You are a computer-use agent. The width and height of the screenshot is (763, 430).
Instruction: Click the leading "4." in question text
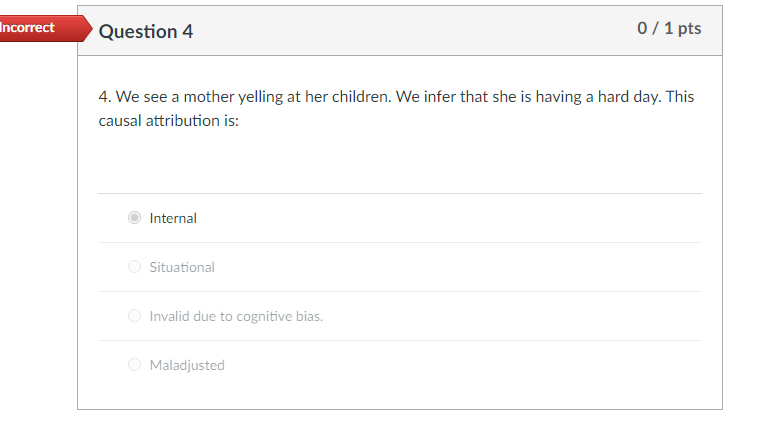pyautogui.click(x=104, y=97)
